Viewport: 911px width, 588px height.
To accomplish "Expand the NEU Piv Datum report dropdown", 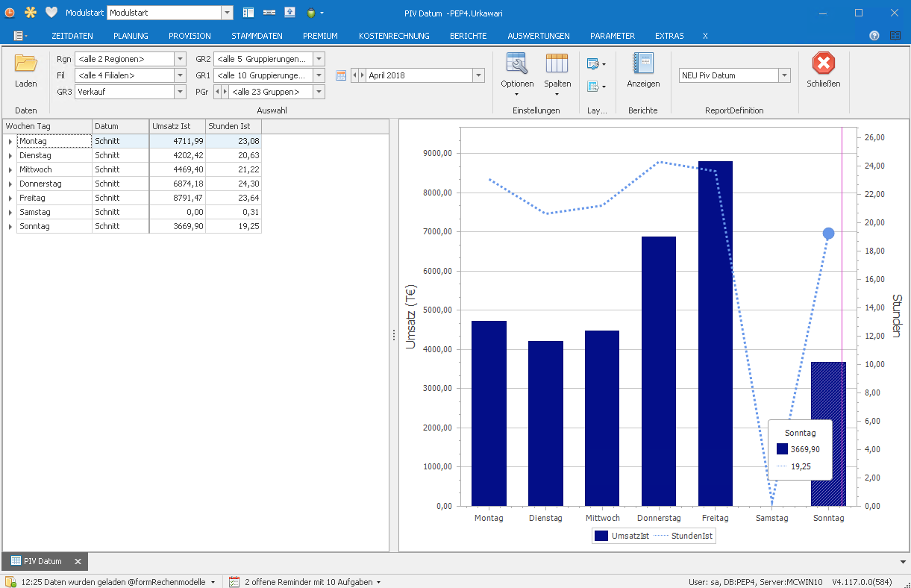I will 783,75.
